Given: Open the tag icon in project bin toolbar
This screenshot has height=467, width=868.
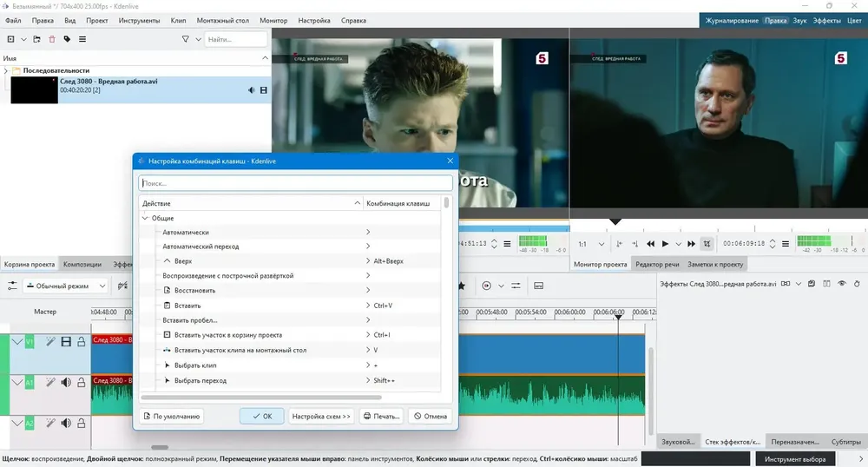Looking at the screenshot, I should (67, 39).
